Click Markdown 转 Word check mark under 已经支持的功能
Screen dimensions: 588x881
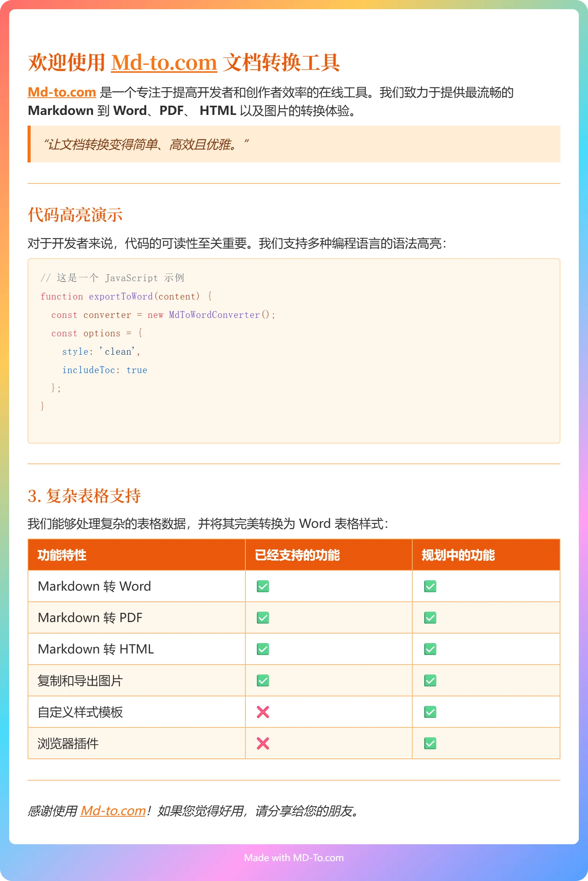[x=263, y=586]
